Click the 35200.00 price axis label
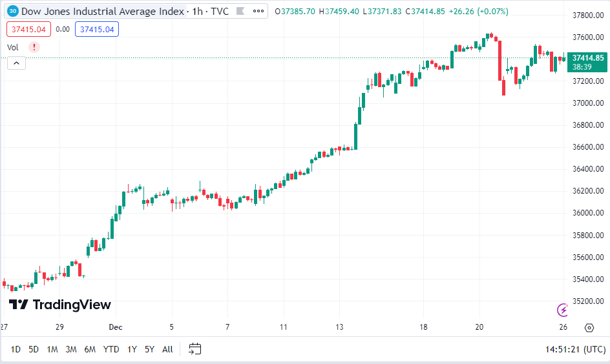Screen dimensions: 610x364 tap(588, 301)
